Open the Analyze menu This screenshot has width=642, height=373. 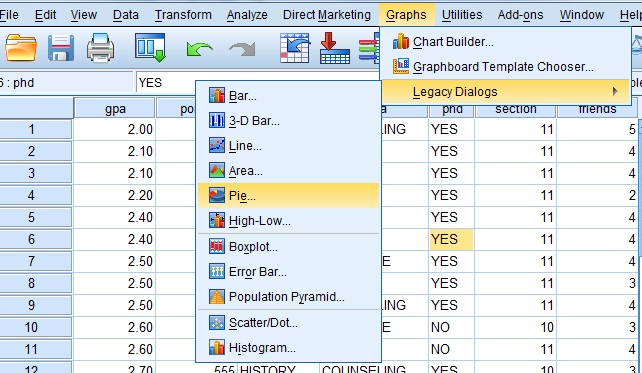pos(247,15)
